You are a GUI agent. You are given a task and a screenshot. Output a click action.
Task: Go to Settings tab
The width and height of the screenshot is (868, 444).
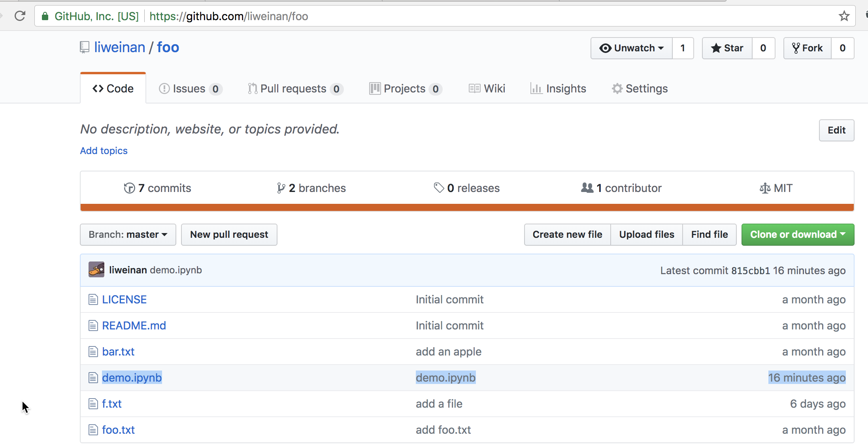coord(640,89)
